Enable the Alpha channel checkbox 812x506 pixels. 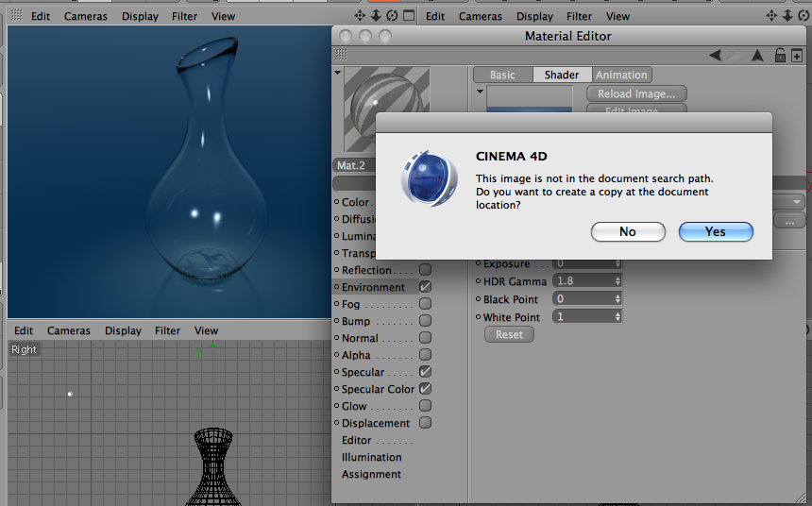[x=425, y=355]
